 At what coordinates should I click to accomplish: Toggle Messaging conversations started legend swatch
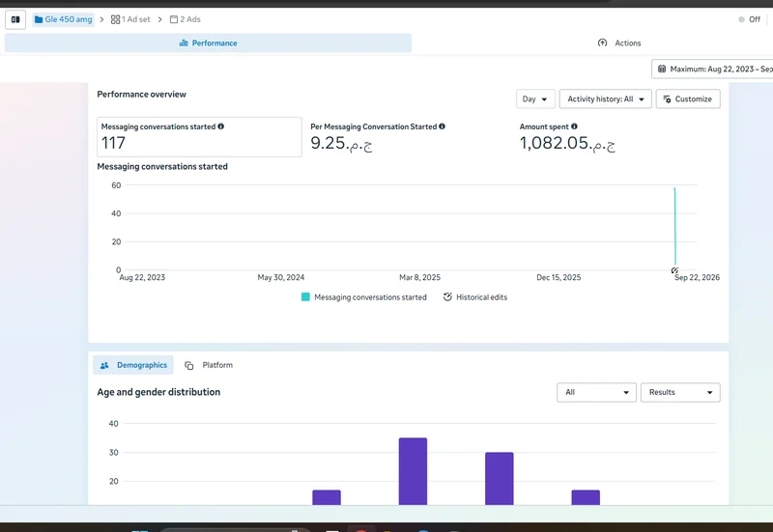(x=305, y=297)
